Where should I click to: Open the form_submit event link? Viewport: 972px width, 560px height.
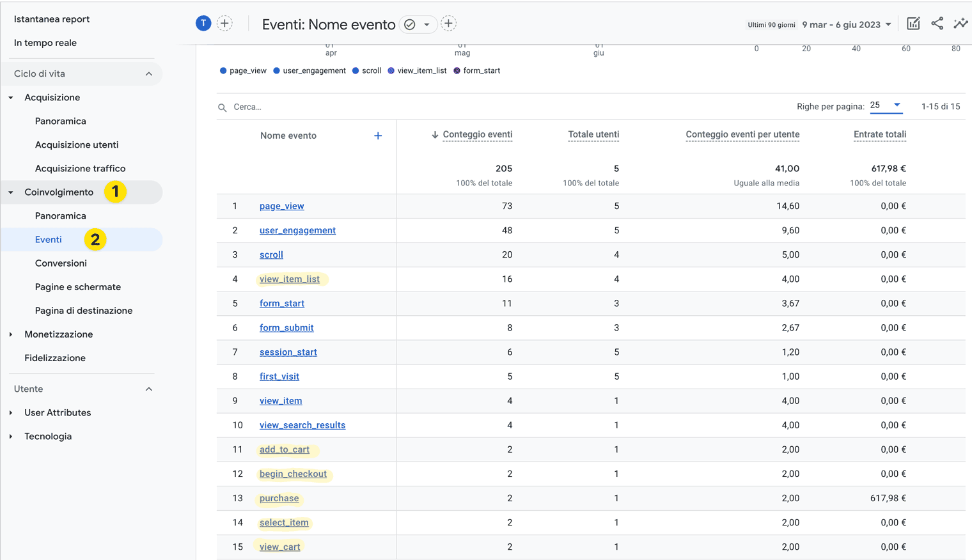pyautogui.click(x=286, y=327)
